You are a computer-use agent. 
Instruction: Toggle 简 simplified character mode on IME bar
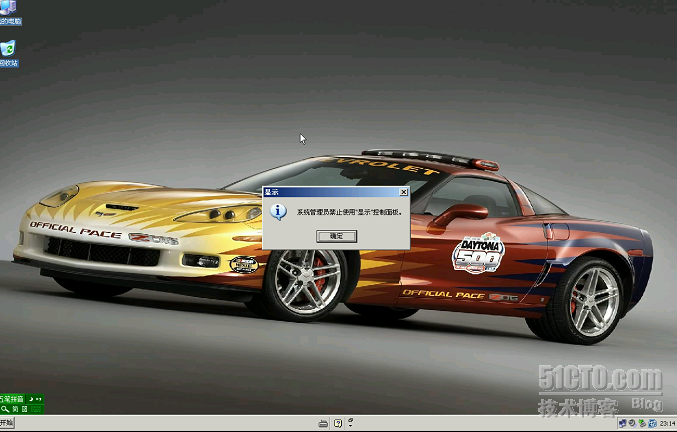pos(15,409)
